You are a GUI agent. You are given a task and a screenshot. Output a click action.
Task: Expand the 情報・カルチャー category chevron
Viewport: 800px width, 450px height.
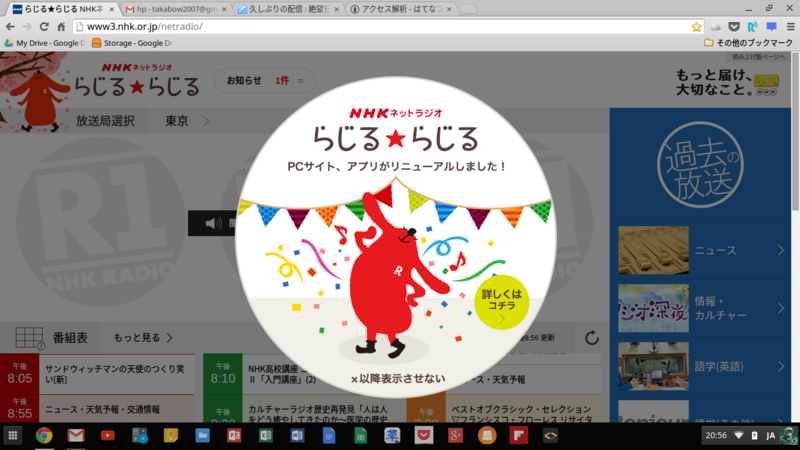click(781, 308)
